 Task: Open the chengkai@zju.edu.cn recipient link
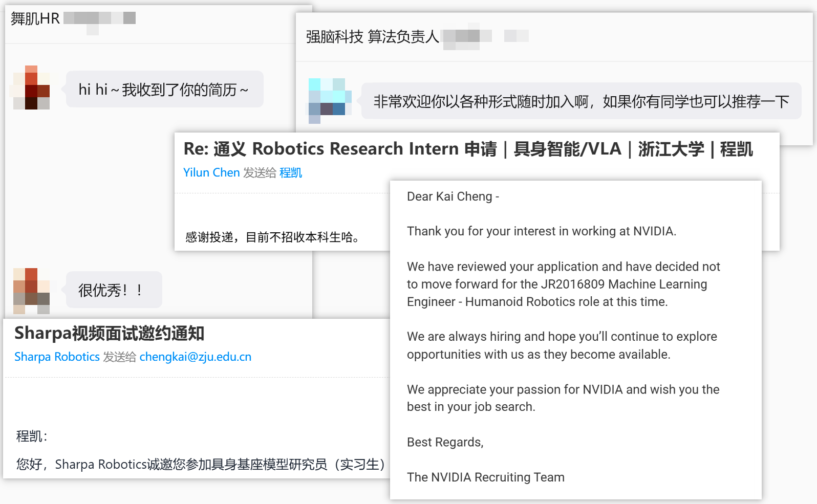196,357
